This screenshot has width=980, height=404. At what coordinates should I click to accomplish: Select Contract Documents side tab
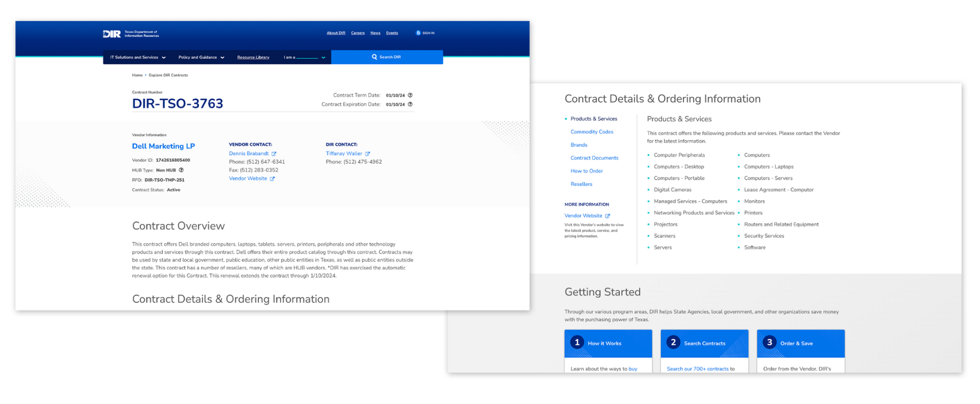[x=595, y=158]
